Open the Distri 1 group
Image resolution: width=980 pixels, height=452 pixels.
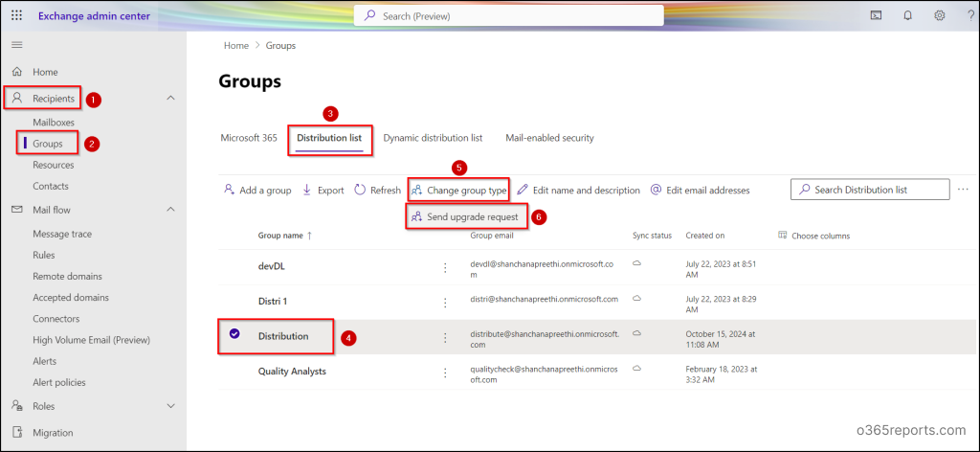click(273, 302)
